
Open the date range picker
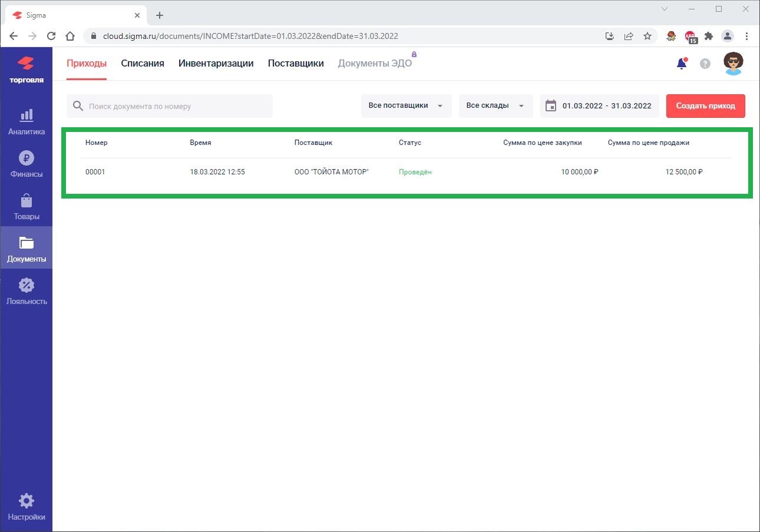600,106
